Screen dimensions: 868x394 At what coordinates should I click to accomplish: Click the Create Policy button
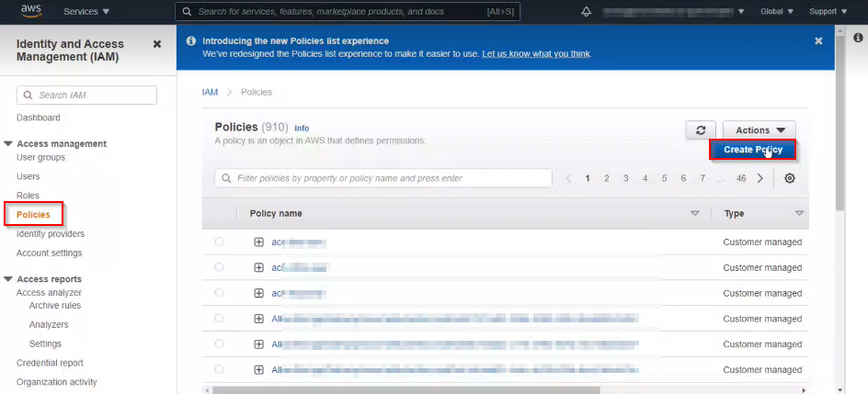(x=753, y=150)
